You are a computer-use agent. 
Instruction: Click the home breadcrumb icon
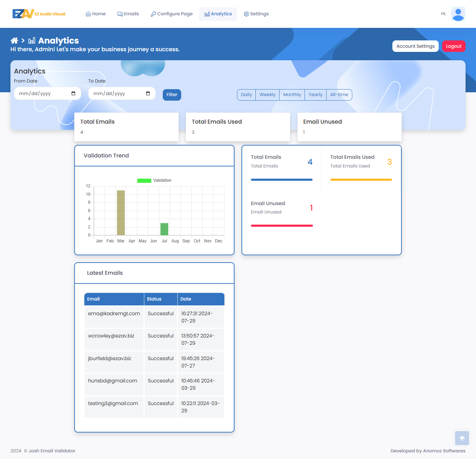pos(14,40)
